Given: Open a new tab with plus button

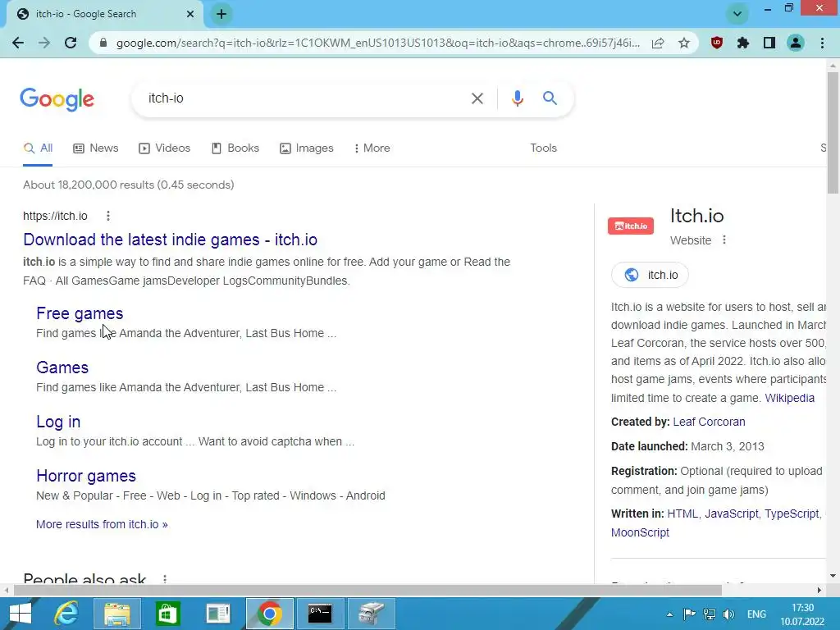Looking at the screenshot, I should [221, 14].
